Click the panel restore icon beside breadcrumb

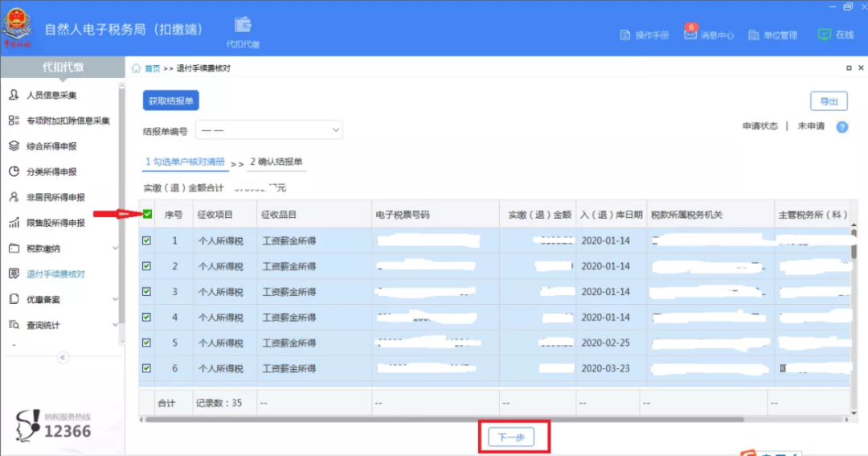pos(849,68)
